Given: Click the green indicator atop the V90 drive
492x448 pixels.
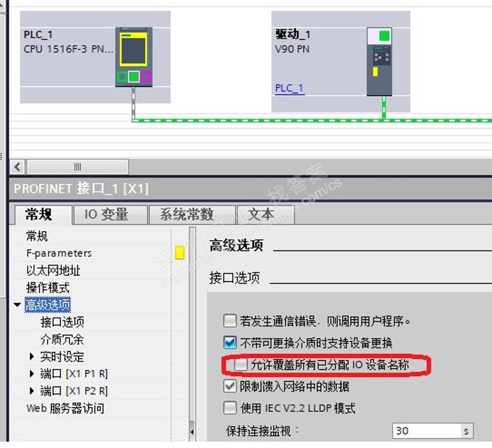Looking at the screenshot, I should (x=385, y=36).
